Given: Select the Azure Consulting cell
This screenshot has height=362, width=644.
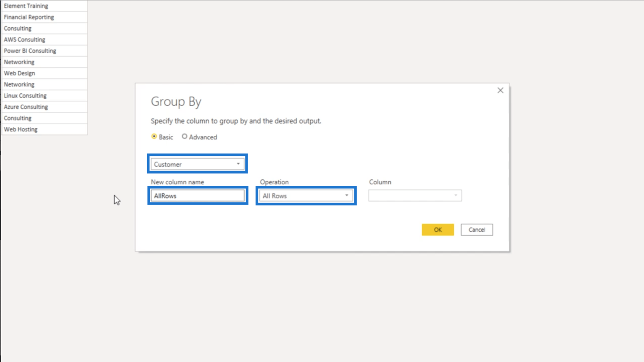Looking at the screenshot, I should (44, 107).
